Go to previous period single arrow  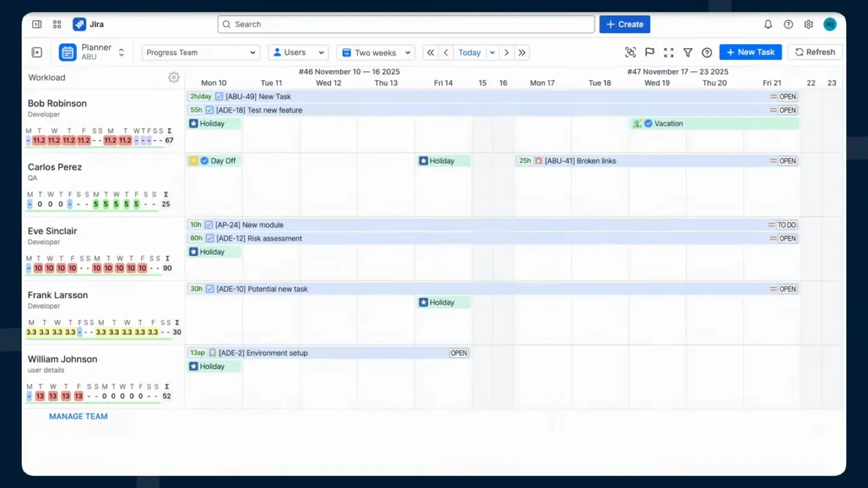(x=446, y=52)
